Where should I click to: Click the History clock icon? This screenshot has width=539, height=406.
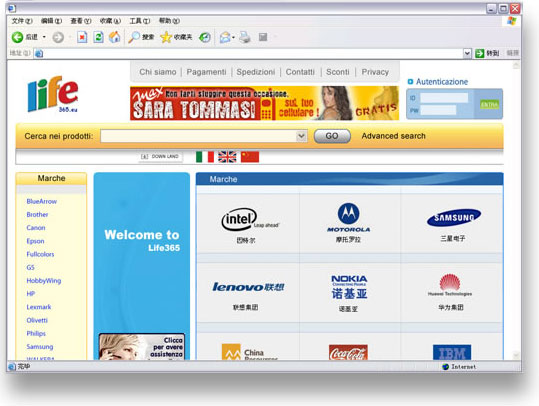pyautogui.click(x=205, y=37)
